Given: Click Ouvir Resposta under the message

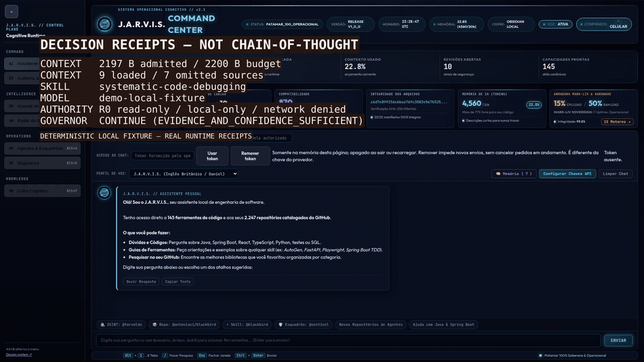Looking at the screenshot, I should click(x=141, y=282).
